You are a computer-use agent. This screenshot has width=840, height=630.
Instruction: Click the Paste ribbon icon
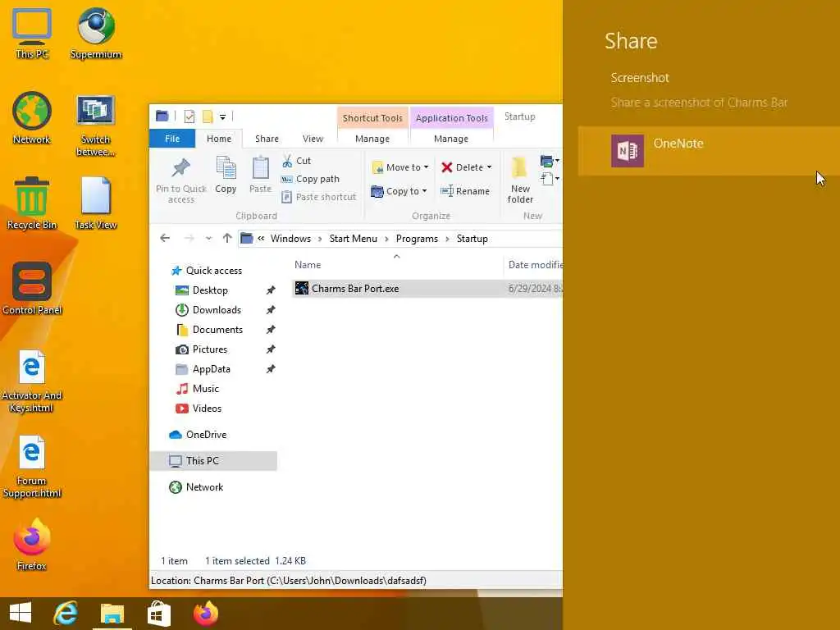click(260, 176)
